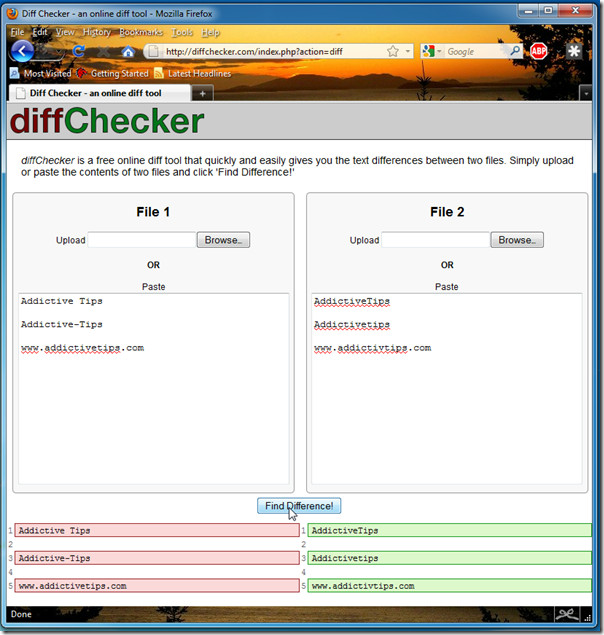Open the Tools menu
Screen dimensions: 604x635
click(x=182, y=32)
